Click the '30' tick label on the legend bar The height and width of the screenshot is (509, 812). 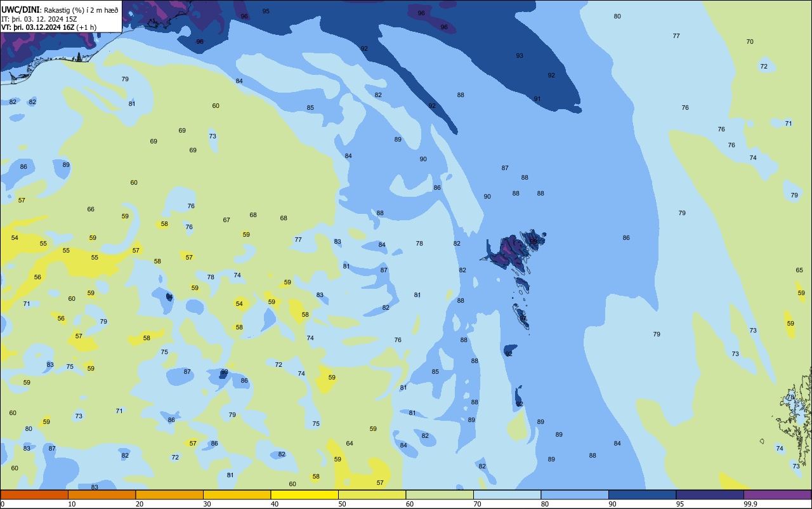(207, 504)
